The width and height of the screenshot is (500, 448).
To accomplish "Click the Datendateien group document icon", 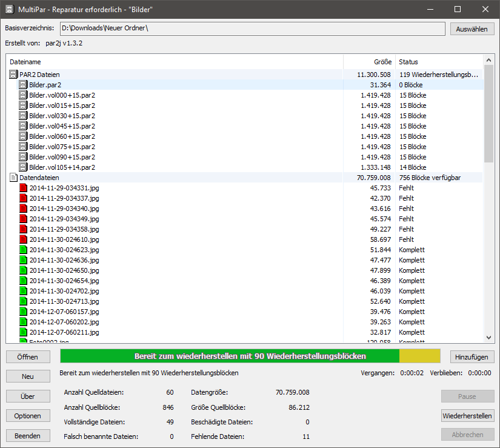I will pyautogui.click(x=13, y=178).
